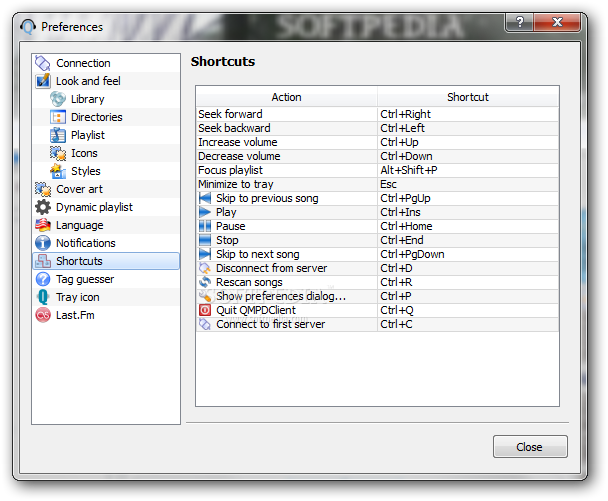Screen dimensions: 608x501
Task: Click the Show preferences dialog wrench icon
Action: (205, 296)
